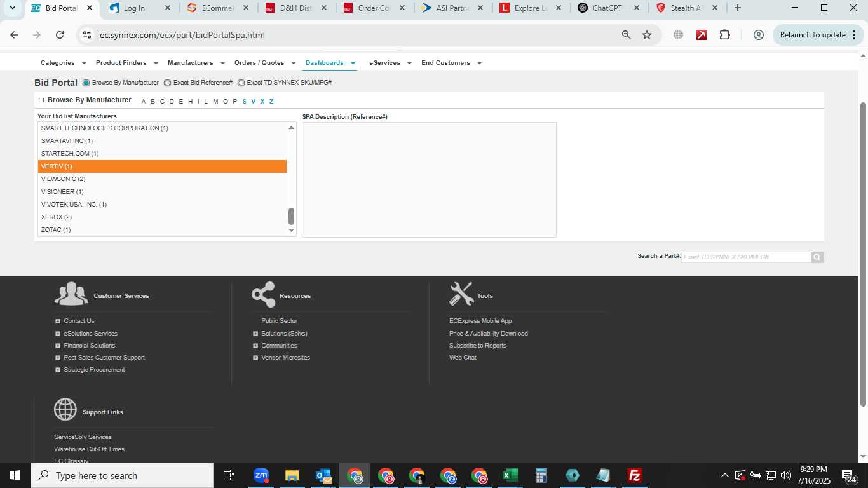Expand Solutions (Solvs) plus icon
This screenshot has height=488, width=868.
point(255,334)
